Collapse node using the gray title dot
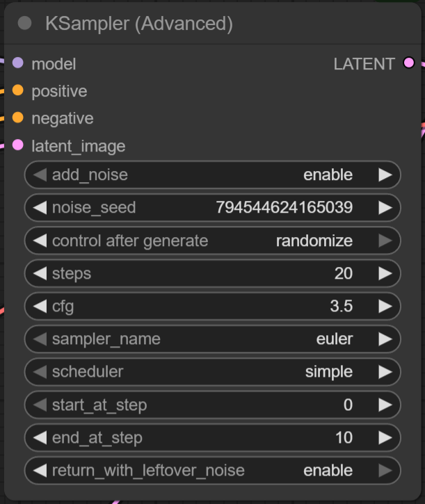The width and height of the screenshot is (425, 504). (25, 24)
